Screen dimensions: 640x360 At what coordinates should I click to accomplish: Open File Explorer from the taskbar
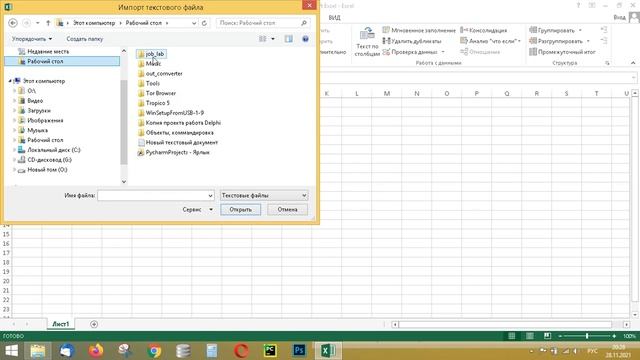point(38,351)
